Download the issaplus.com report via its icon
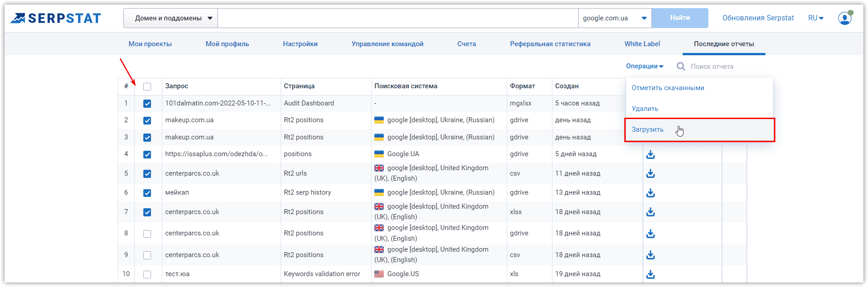The height and width of the screenshot is (287, 868). [651, 155]
